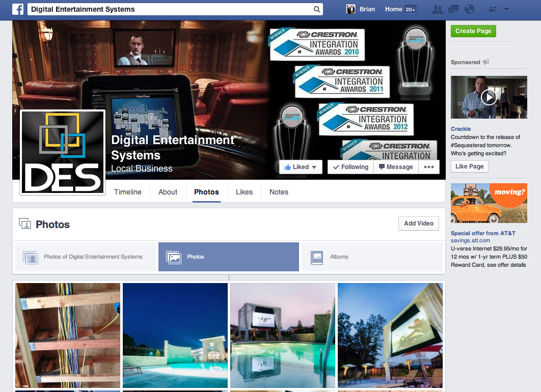Play the Crackle sponsored video
The height and width of the screenshot is (392, 541).
pyautogui.click(x=489, y=97)
